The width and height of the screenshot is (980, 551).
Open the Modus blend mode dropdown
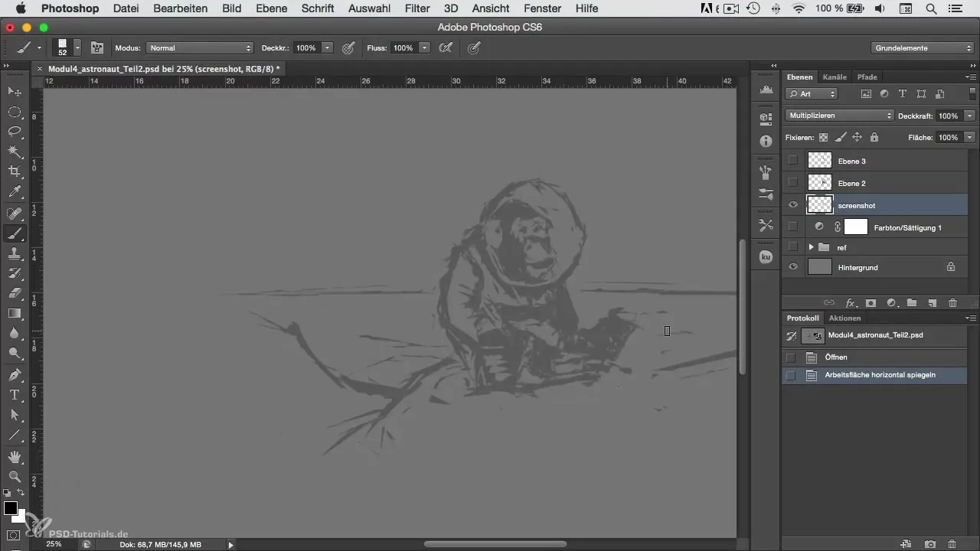pos(199,47)
